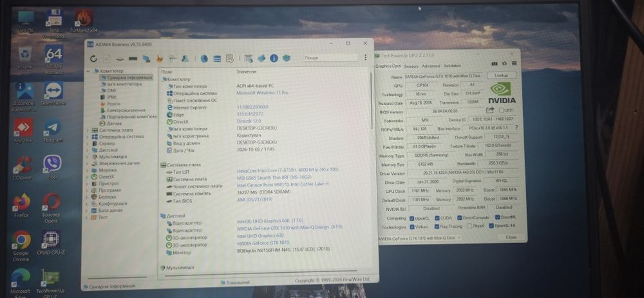Open Total Commander desktop icon
This screenshot has width=644, height=298.
[x=54, y=23]
